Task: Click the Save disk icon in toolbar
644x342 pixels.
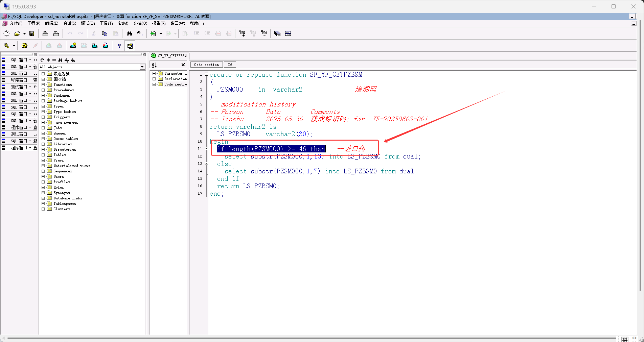Action: point(32,33)
